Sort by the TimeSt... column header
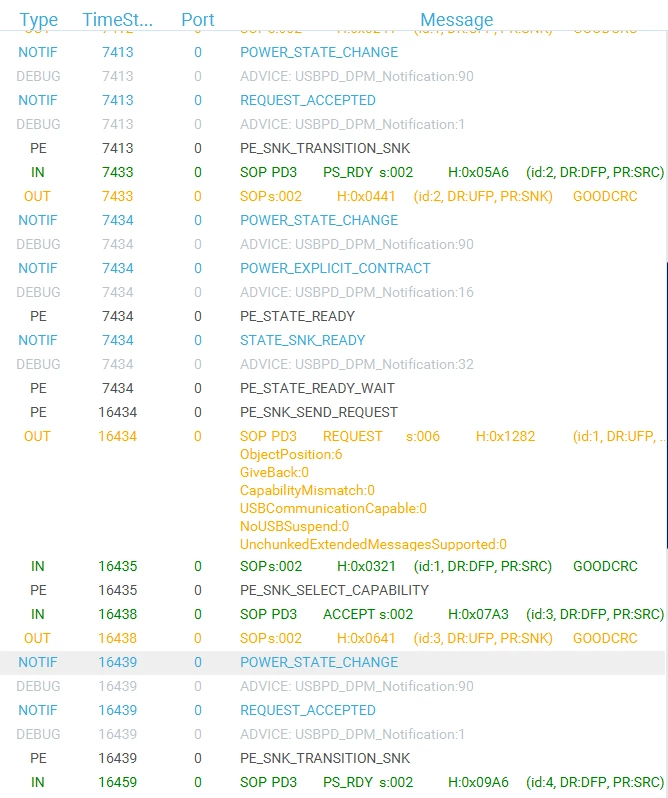 point(118,20)
